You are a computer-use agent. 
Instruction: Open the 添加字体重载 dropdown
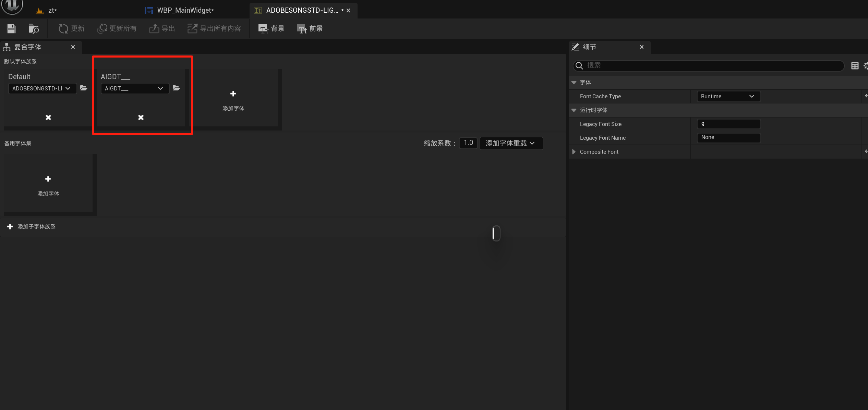[511, 143]
